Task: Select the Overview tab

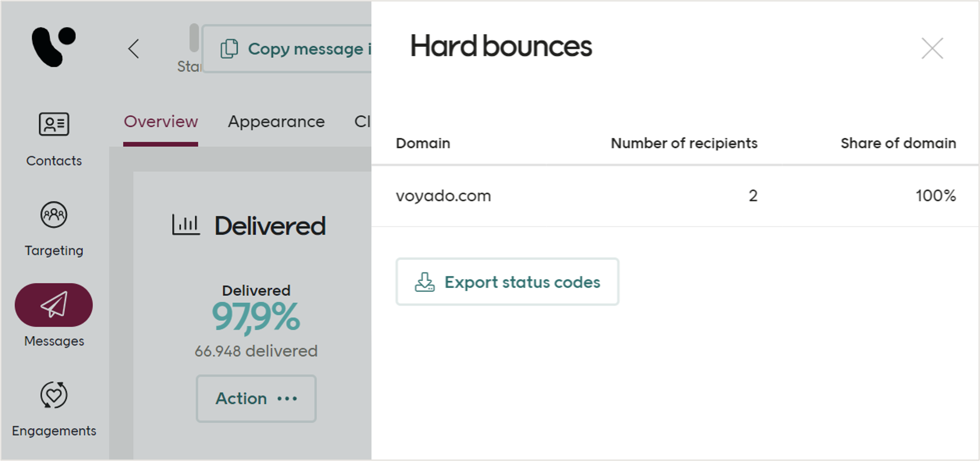Action: (x=160, y=121)
